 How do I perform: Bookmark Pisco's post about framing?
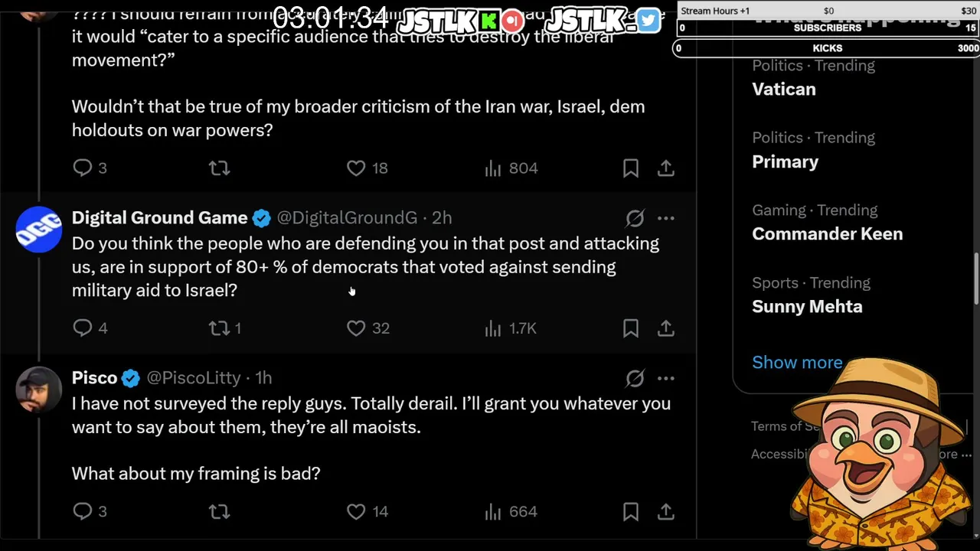pyautogui.click(x=631, y=511)
